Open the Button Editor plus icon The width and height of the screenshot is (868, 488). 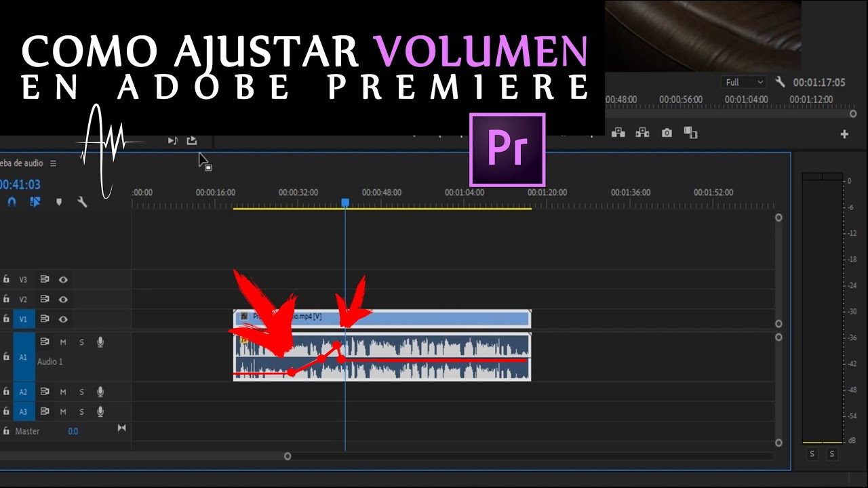[844, 134]
